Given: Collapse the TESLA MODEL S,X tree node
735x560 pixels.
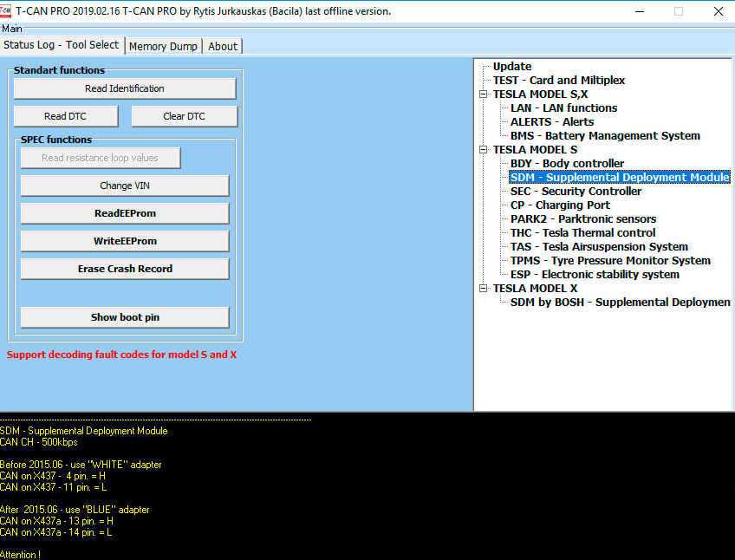Looking at the screenshot, I should 484,94.
